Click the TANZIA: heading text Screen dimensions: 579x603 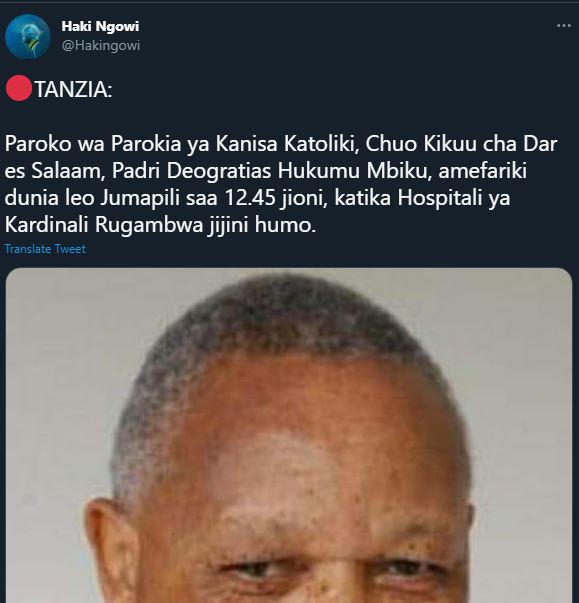coord(73,90)
